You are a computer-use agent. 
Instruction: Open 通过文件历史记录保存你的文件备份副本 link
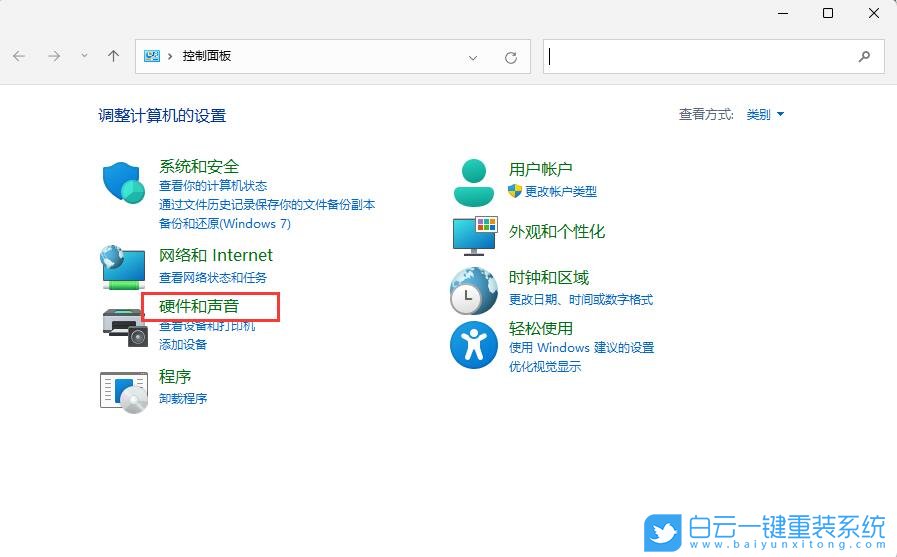267,205
